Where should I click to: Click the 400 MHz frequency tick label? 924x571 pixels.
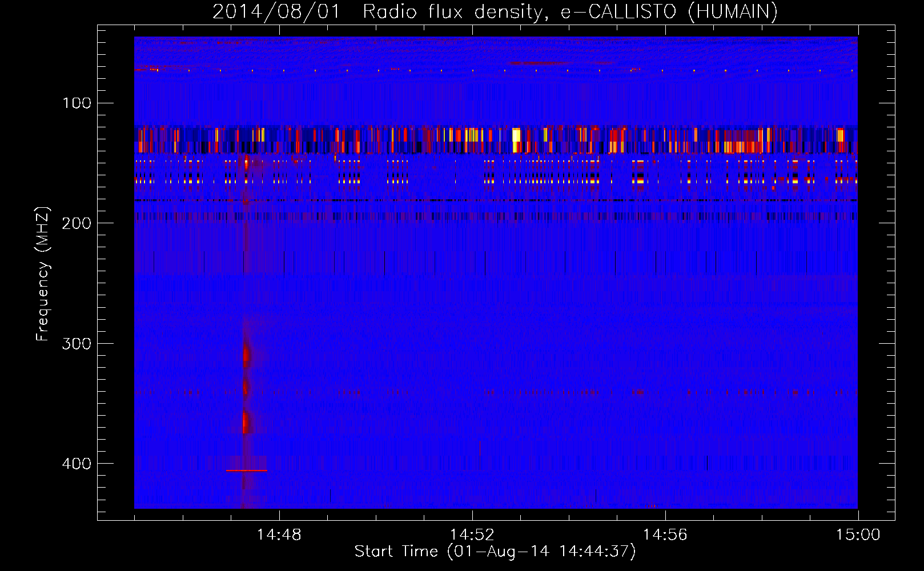click(x=77, y=464)
